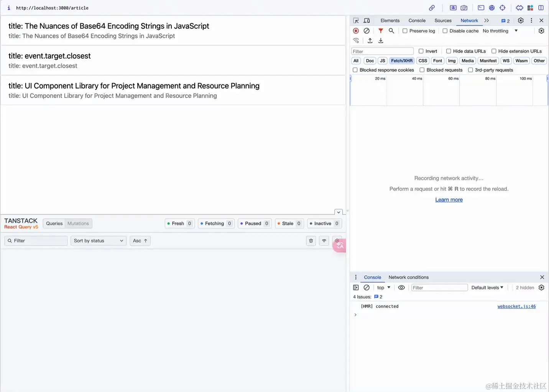This screenshot has width=549, height=392.
Task: Toggle offline mode in React Query devtools
Action: point(324,241)
